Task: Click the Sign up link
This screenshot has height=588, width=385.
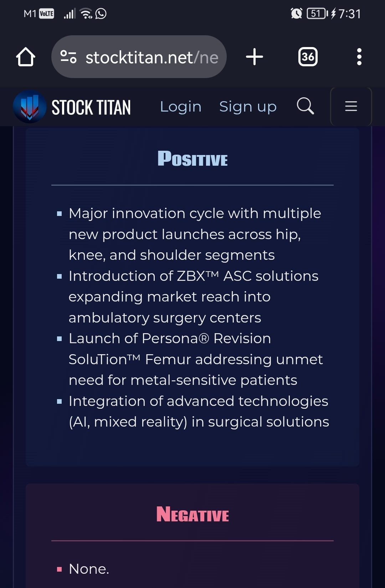Action: point(248,107)
